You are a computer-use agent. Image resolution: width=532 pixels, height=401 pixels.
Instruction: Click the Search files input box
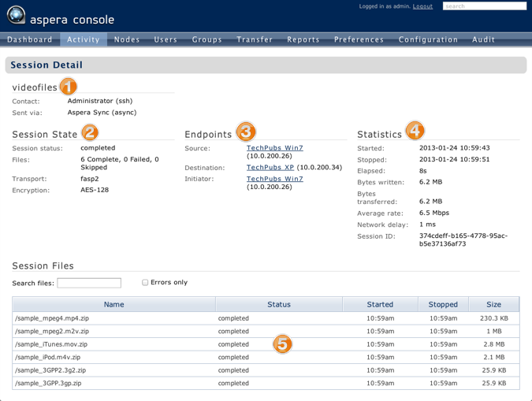point(89,283)
